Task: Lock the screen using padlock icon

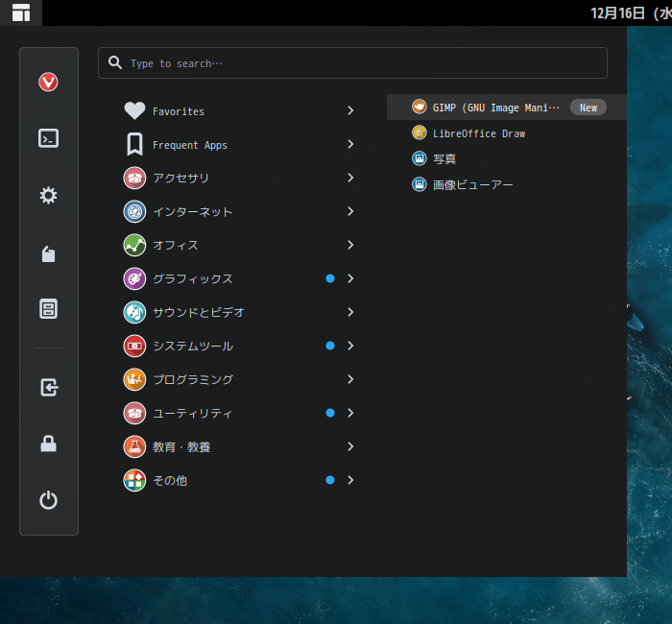Action: pos(48,444)
